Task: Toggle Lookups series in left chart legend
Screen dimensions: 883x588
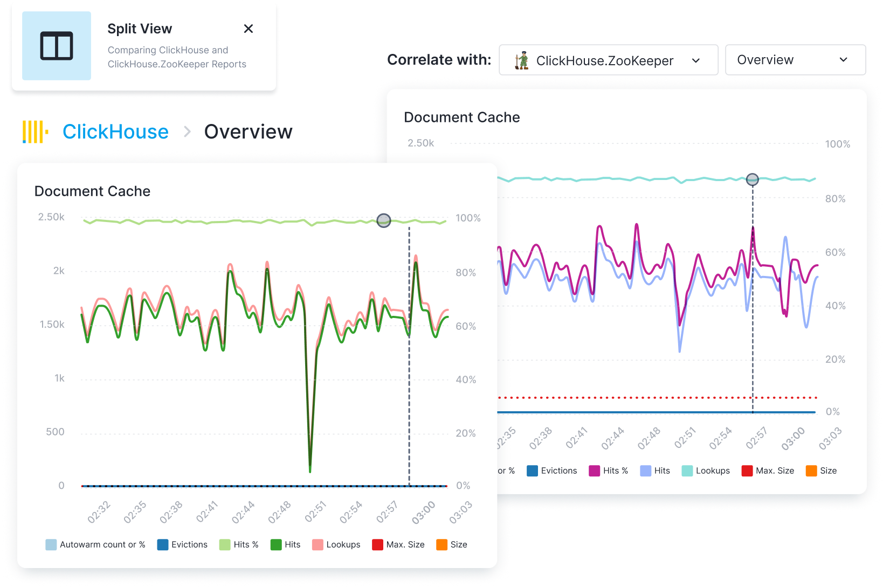Action: click(x=336, y=544)
